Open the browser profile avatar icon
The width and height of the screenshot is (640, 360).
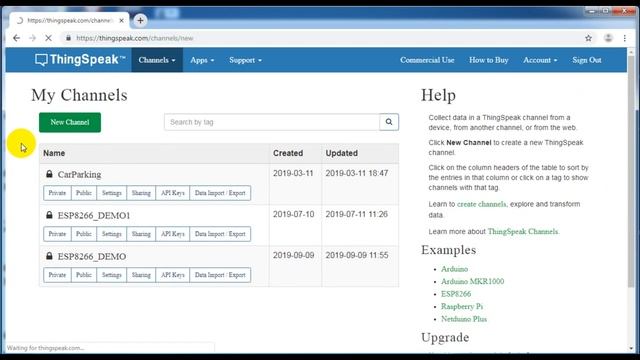pos(608,38)
